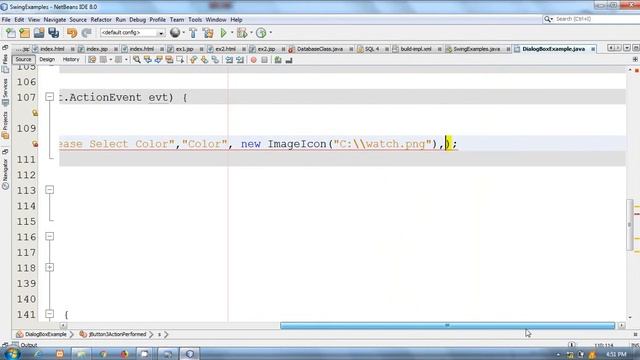Open the Run Project dropdown arrow
Image resolution: width=640 pixels, height=360 pixels.
pyautogui.click(x=232, y=33)
